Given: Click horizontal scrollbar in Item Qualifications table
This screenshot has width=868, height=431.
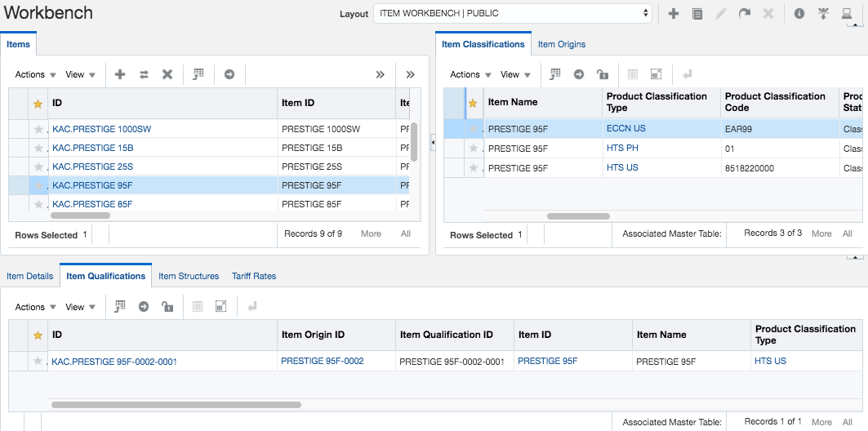Looking at the screenshot, I should (x=176, y=404).
